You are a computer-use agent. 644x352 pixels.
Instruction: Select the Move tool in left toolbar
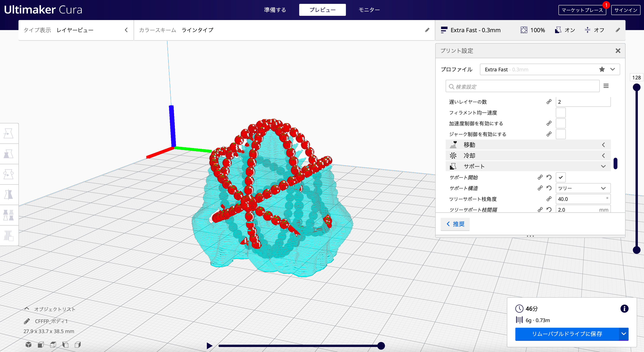pyautogui.click(x=9, y=134)
